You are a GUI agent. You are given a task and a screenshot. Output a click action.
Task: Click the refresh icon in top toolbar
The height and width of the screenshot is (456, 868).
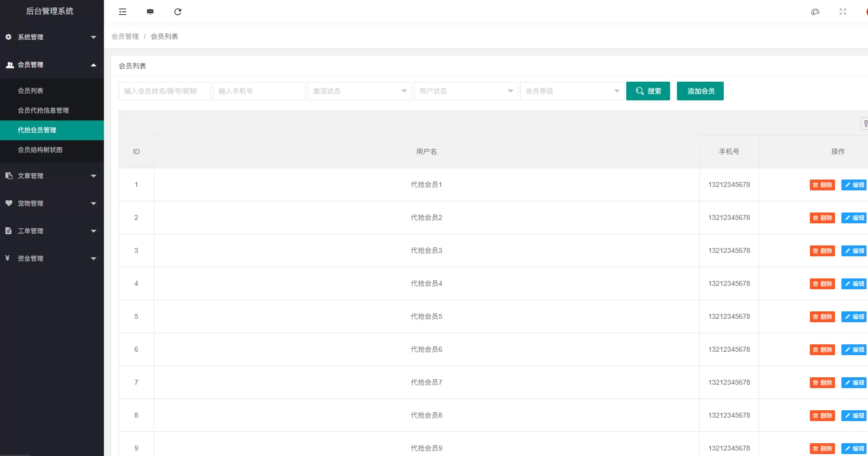click(178, 12)
